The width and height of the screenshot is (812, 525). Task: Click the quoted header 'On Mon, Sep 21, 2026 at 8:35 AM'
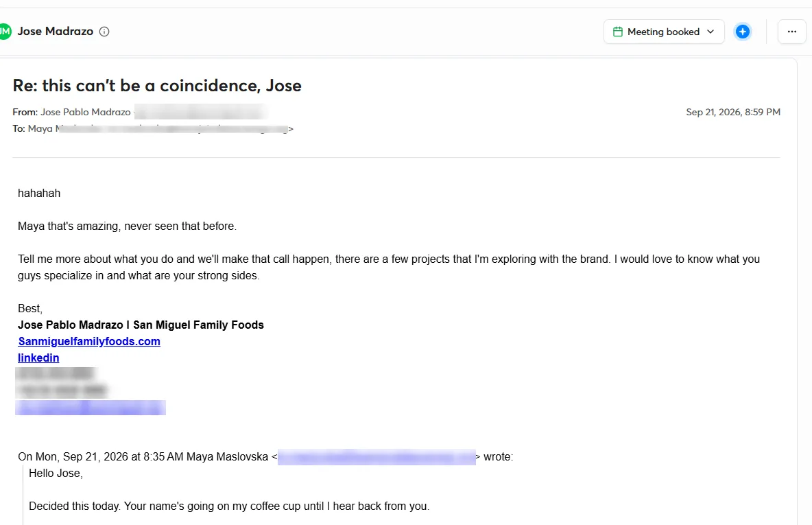point(101,456)
